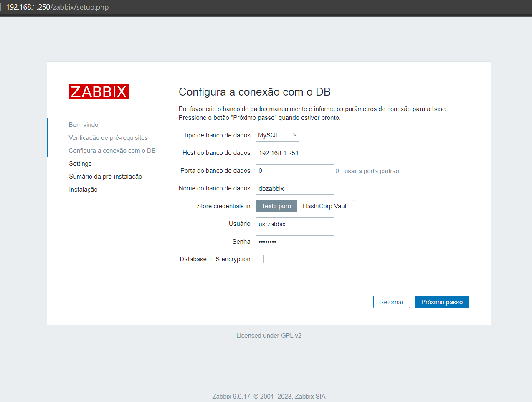Click the Próximo passo button

[x=442, y=302]
